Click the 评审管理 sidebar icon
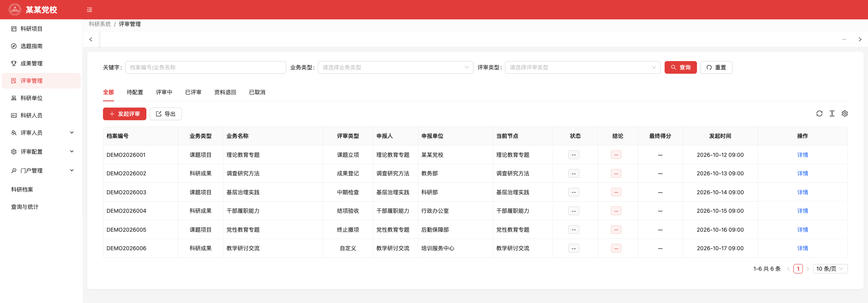Viewport: 868px width, 303px height. (x=14, y=81)
